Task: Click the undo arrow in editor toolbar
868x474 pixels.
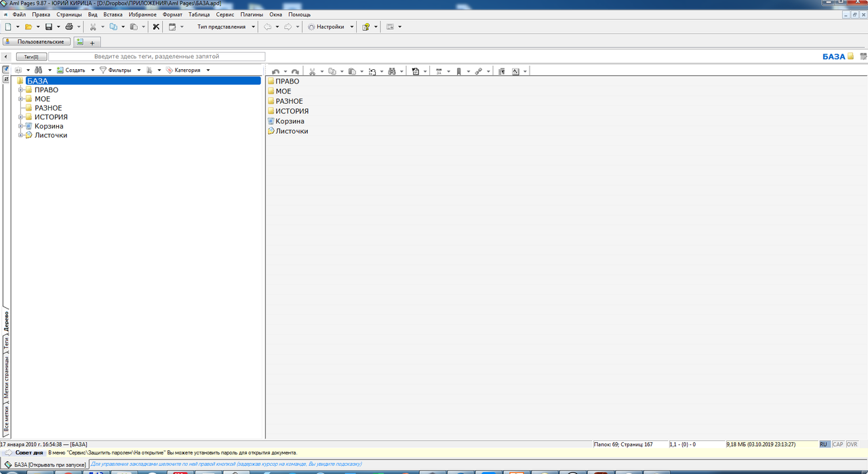Action: pyautogui.click(x=275, y=71)
